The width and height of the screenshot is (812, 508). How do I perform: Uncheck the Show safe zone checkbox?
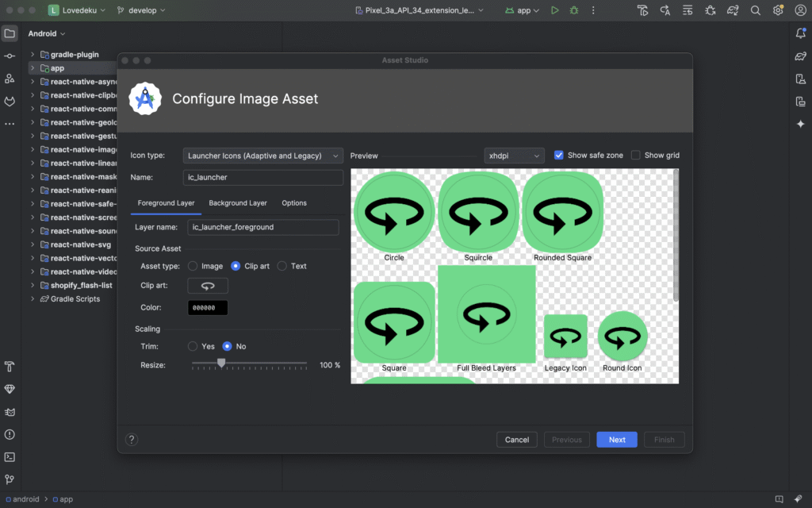pos(559,156)
